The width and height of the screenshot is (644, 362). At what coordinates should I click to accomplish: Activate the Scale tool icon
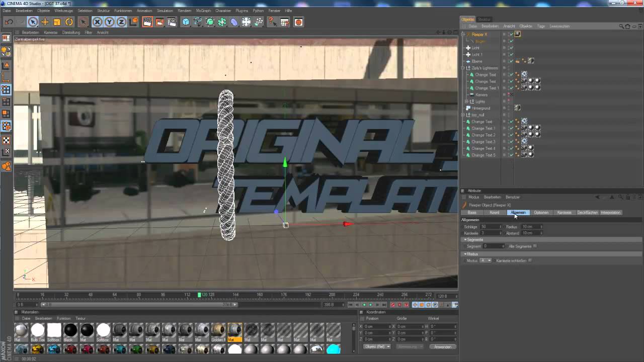[57, 22]
